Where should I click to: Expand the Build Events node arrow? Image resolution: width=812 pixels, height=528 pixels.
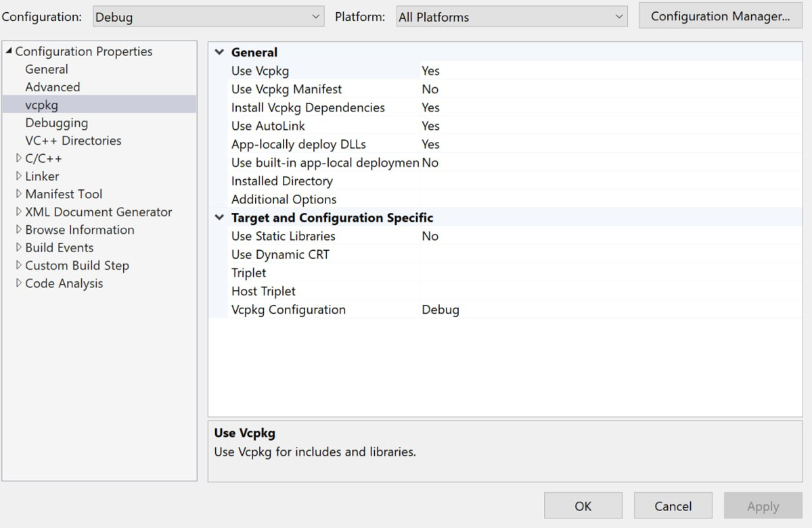click(x=18, y=247)
